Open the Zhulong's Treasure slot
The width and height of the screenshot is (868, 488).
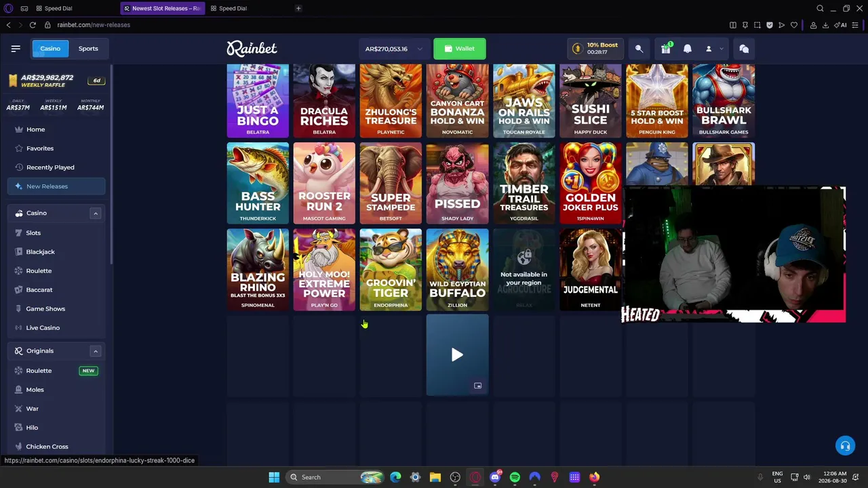pos(391,101)
